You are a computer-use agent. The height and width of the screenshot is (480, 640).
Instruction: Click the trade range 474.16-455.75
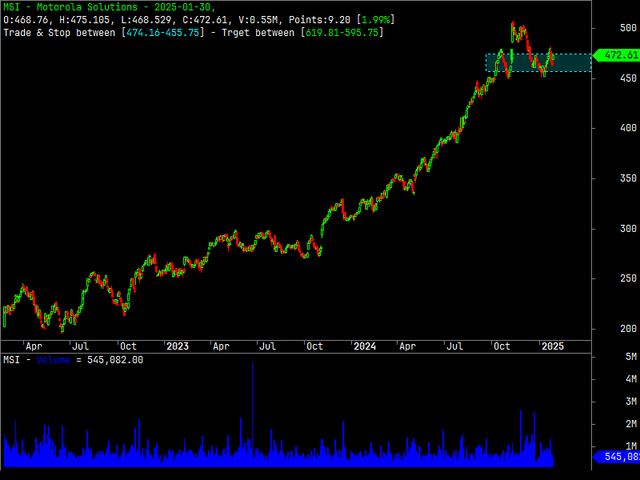coord(163,32)
